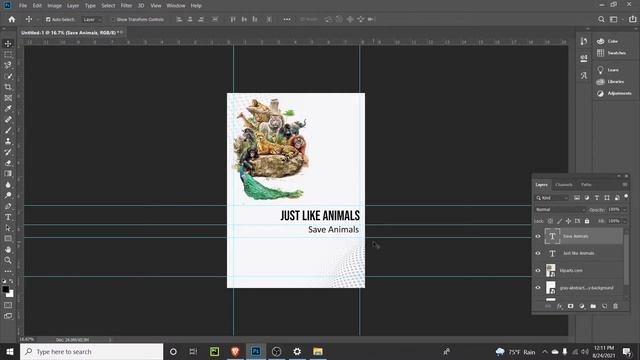Click the Home icon in options bar

(12, 19)
